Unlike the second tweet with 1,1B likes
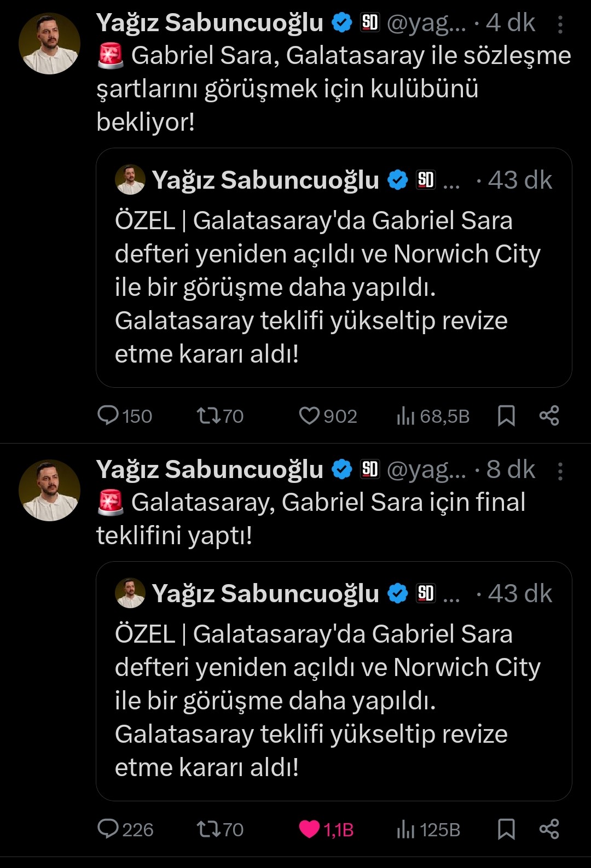The height and width of the screenshot is (868, 591). pos(309,829)
